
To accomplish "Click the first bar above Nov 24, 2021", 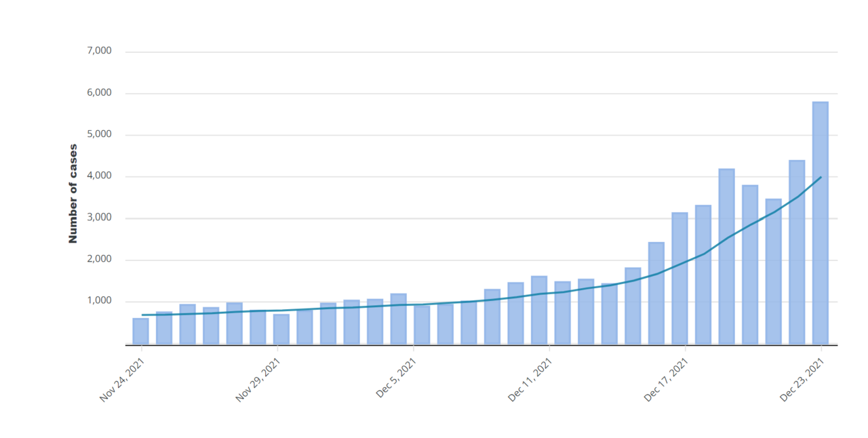I will tap(140, 332).
